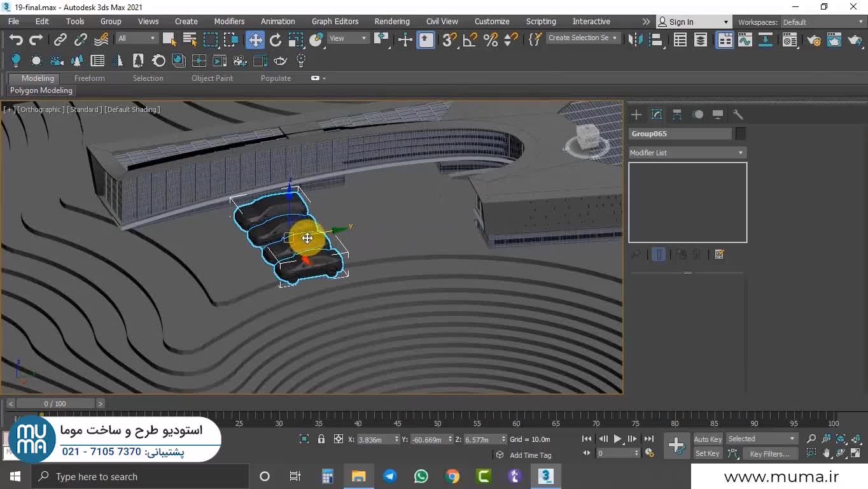Image resolution: width=868 pixels, height=489 pixels.
Task: Click the Set Key button
Action: pyautogui.click(x=707, y=453)
